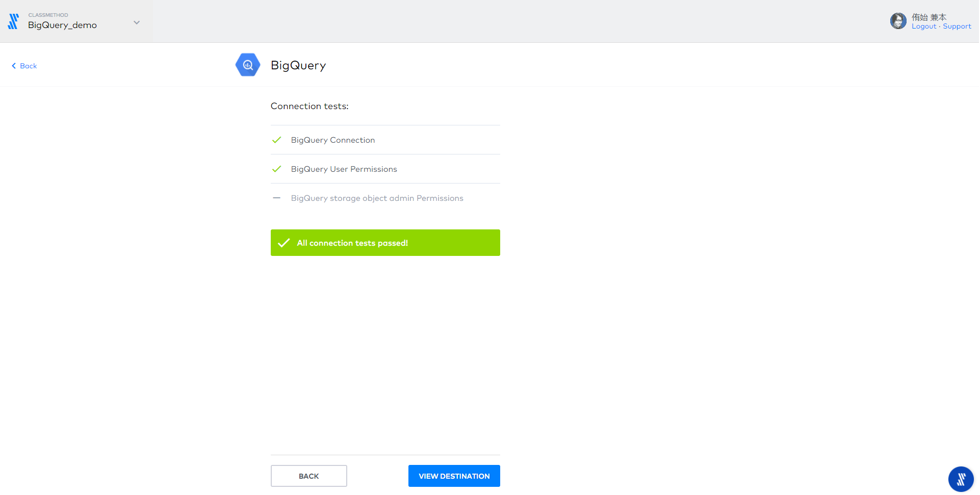Screen dimensions: 980x495
Task: Click the user profile avatar photo
Action: (x=898, y=21)
